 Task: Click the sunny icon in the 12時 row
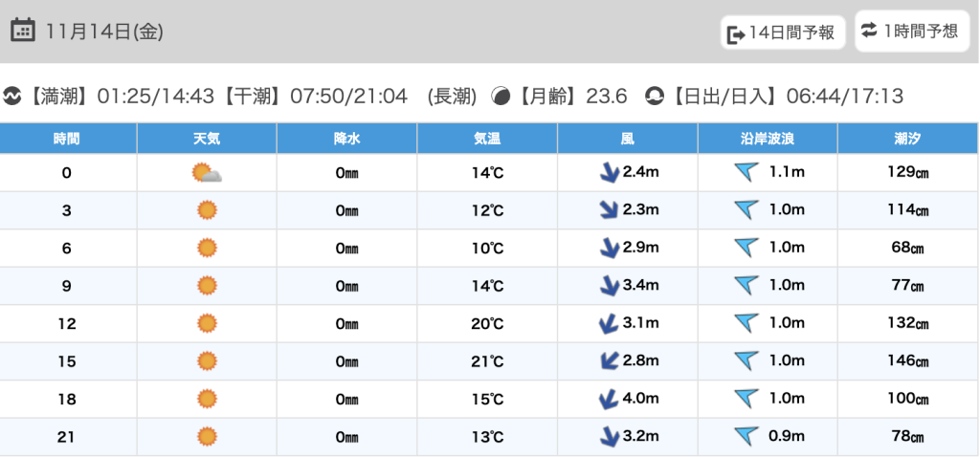pos(207,323)
